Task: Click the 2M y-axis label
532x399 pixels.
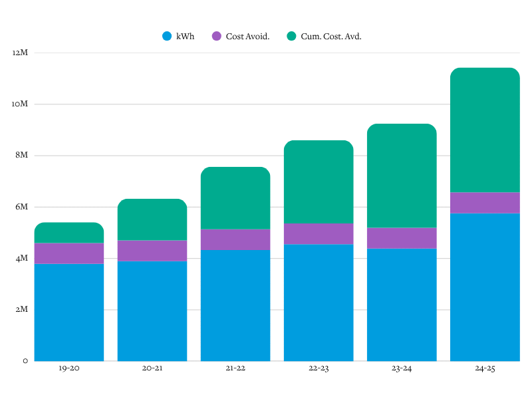Action: tap(21, 309)
